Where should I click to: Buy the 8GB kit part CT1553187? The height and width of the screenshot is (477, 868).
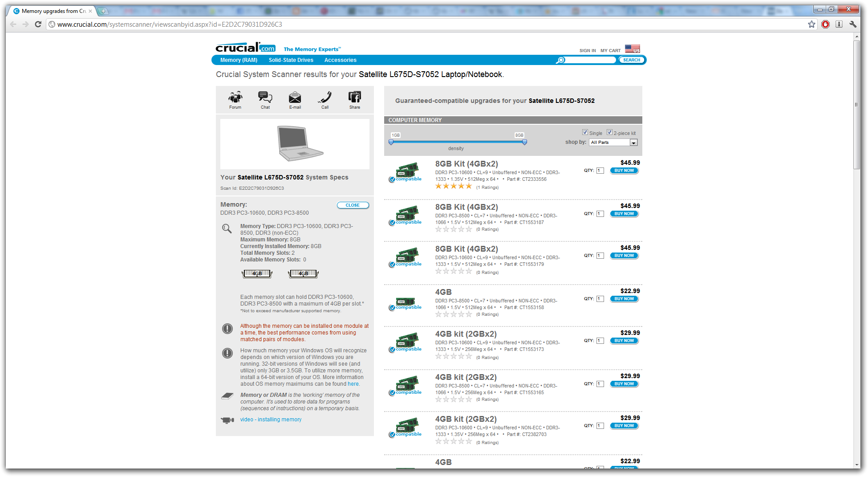click(624, 214)
